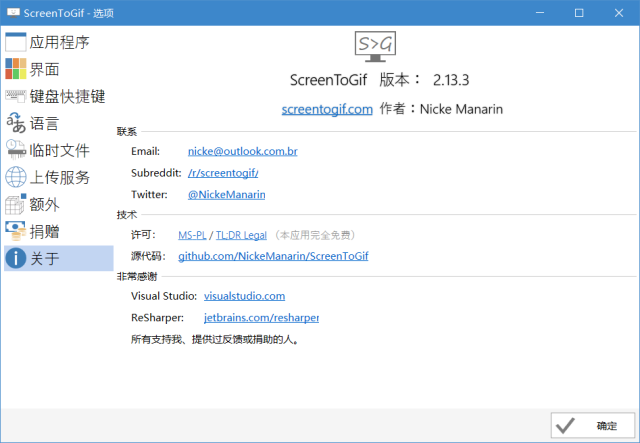640x443 pixels.
Task: Switch to the 额外 tab
Action: pyautogui.click(x=59, y=204)
